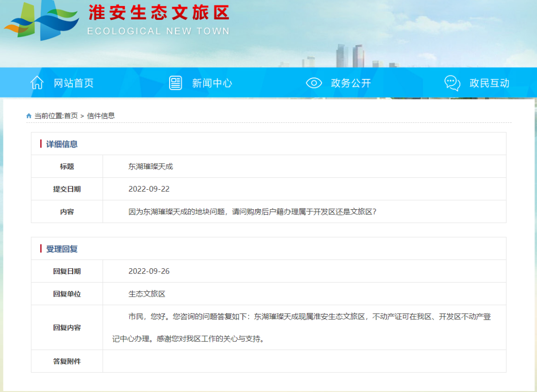Click the chat bubble icon beside 政民互动

coord(452,83)
